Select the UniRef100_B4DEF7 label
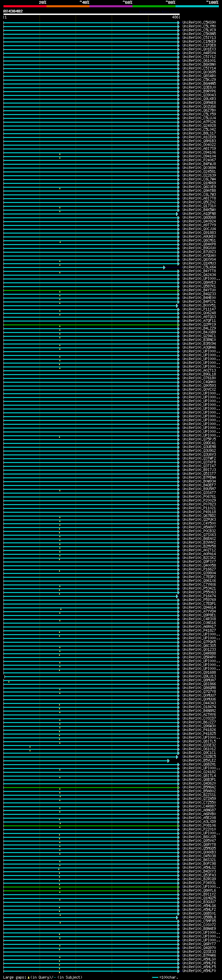The height and width of the screenshot is (980, 222). click(199, 485)
